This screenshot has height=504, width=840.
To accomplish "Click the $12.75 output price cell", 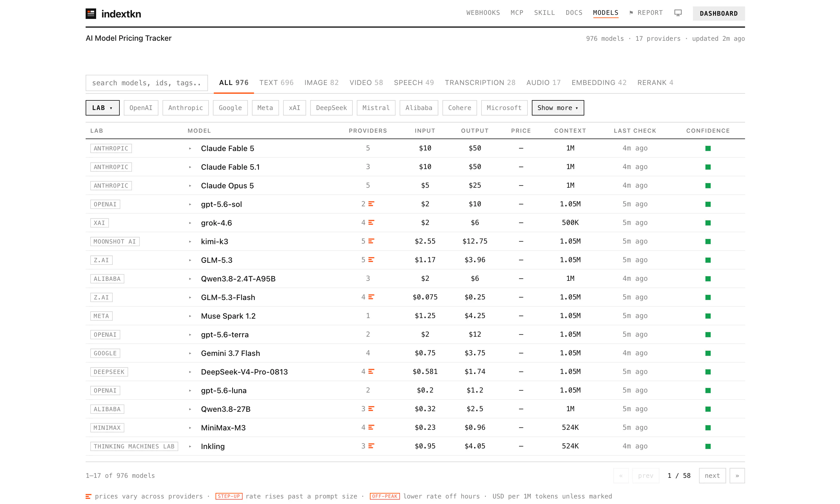I will pos(474,241).
